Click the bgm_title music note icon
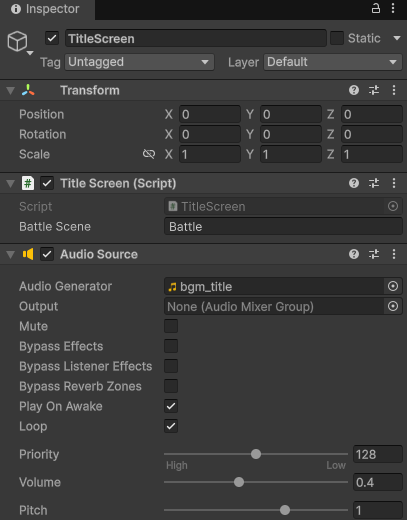This screenshot has width=407, height=520. (172, 287)
